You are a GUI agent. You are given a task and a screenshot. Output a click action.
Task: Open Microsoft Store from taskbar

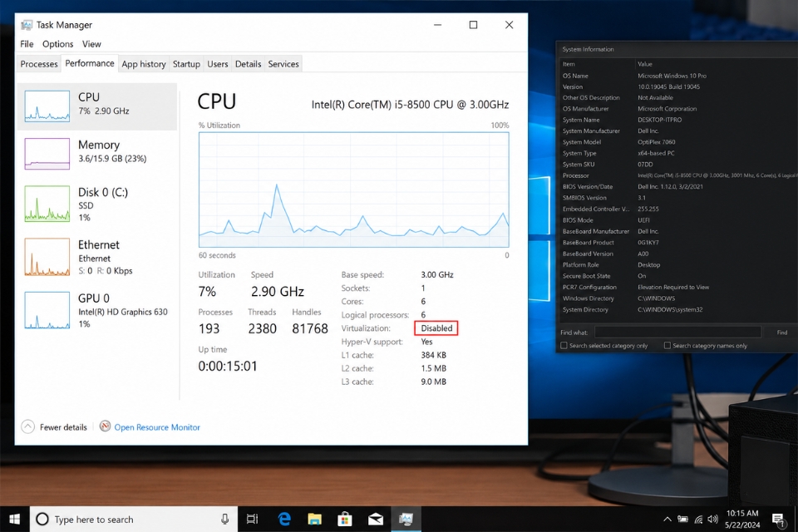[x=345, y=519]
